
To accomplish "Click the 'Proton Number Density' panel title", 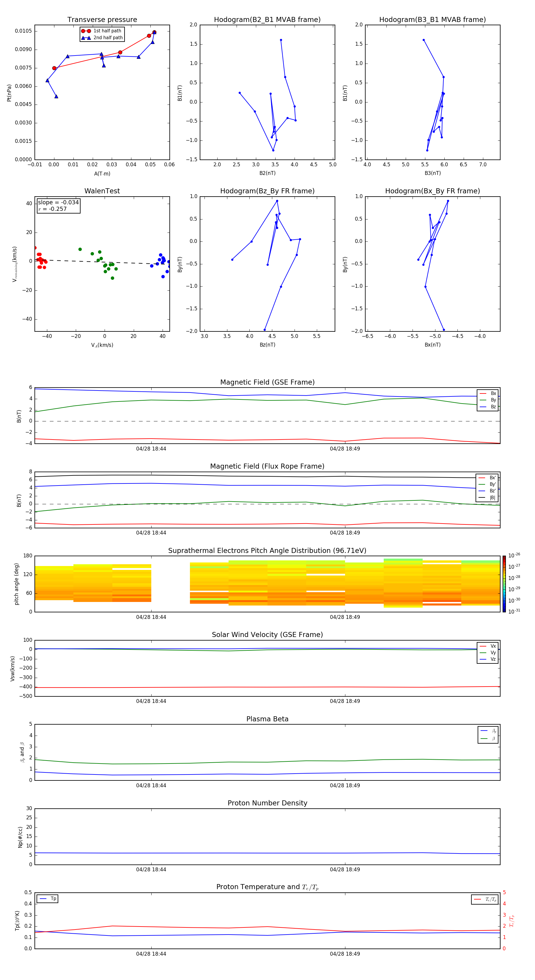I will coord(267,803).
